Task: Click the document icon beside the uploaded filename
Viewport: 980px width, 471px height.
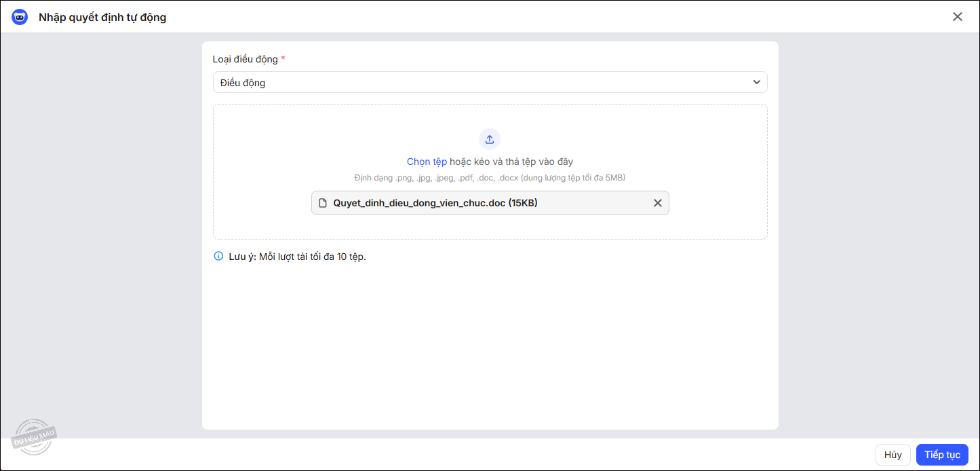Action: coord(324,203)
